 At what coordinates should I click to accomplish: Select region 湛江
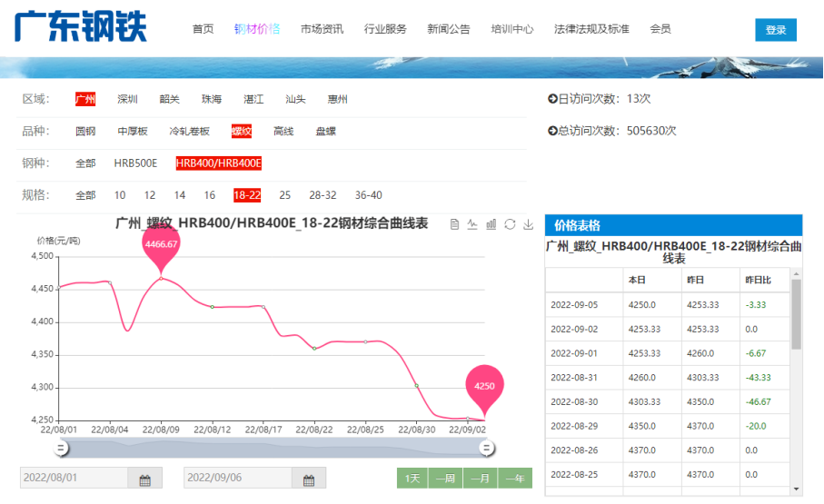point(253,99)
